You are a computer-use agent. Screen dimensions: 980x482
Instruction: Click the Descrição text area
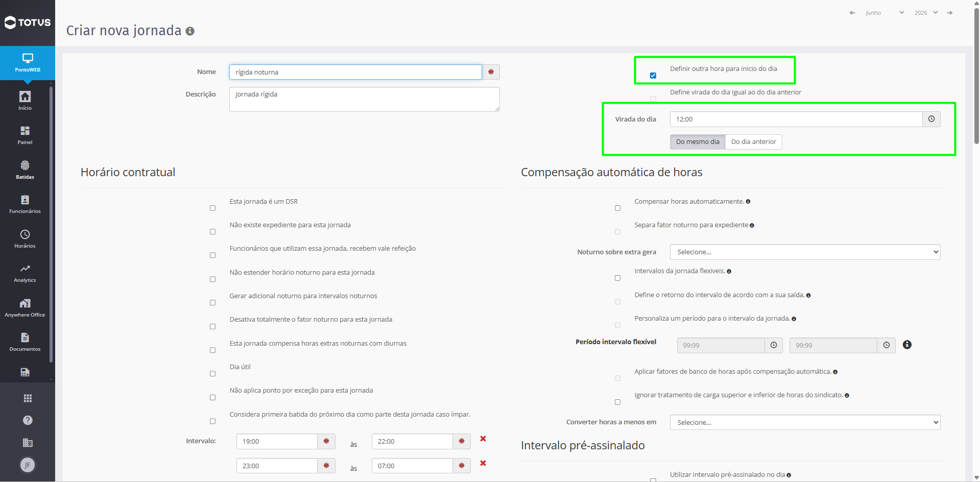point(365,99)
